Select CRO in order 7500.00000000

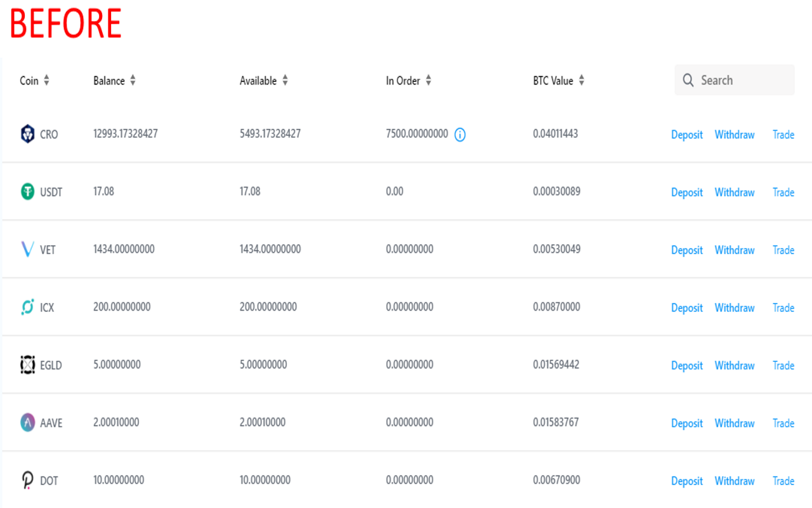417,134
